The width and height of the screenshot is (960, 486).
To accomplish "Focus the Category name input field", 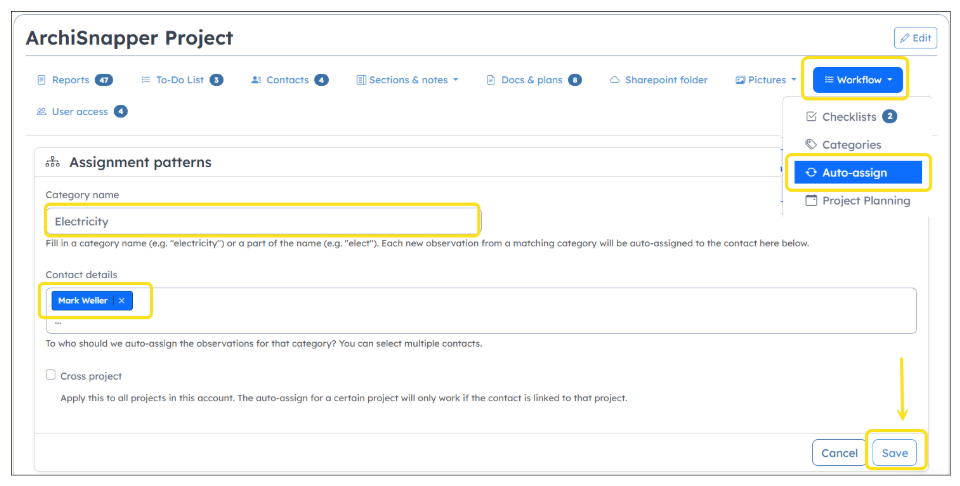I will pos(263,221).
